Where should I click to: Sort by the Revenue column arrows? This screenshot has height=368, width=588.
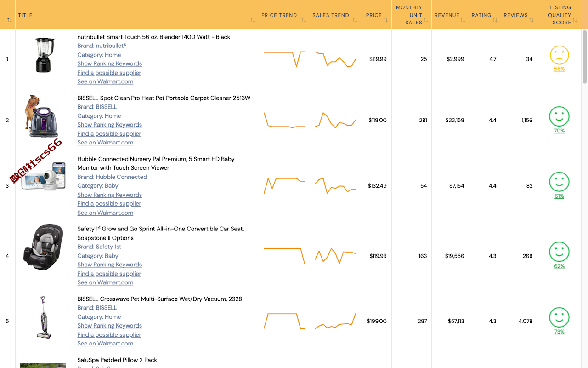pyautogui.click(x=463, y=20)
